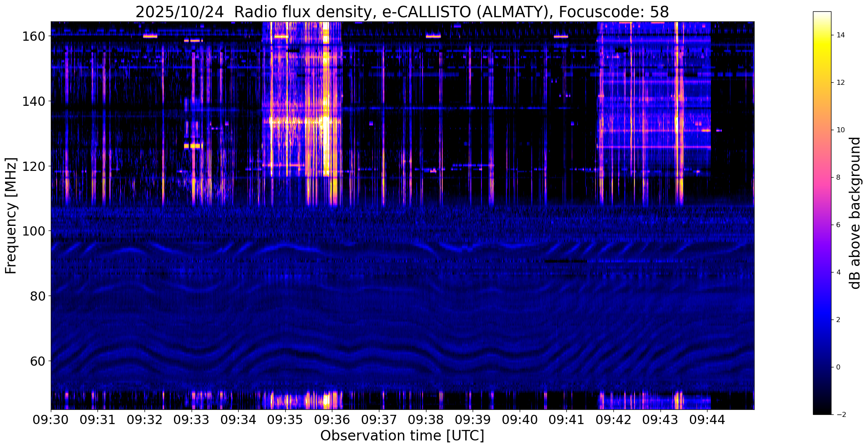Click the bright vertical streak near 09:43:20
The height and width of the screenshot is (448, 868).
pyautogui.click(x=676, y=113)
